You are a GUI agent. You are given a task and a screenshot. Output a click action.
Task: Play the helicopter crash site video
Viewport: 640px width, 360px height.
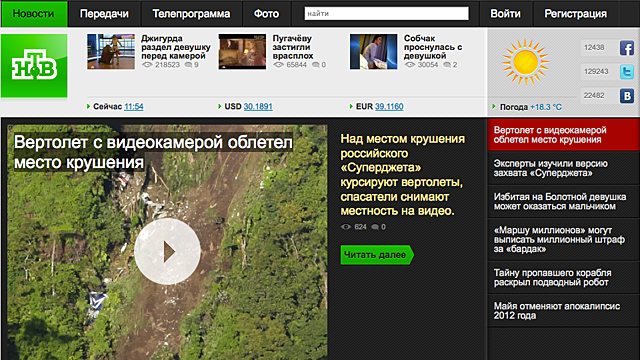click(167, 251)
